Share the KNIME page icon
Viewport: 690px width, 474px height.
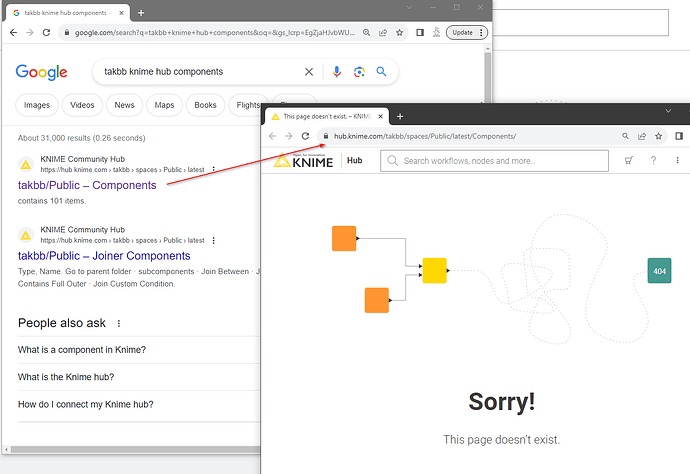(642, 136)
